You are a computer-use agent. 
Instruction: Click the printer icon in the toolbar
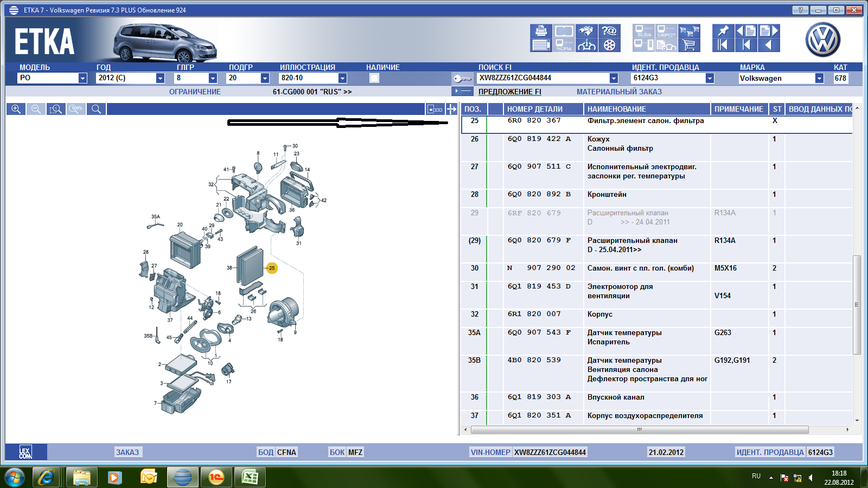(x=541, y=31)
